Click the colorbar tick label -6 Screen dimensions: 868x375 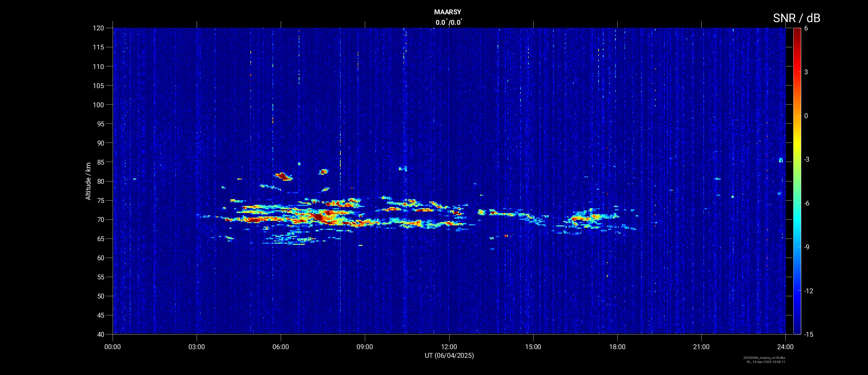coord(807,203)
